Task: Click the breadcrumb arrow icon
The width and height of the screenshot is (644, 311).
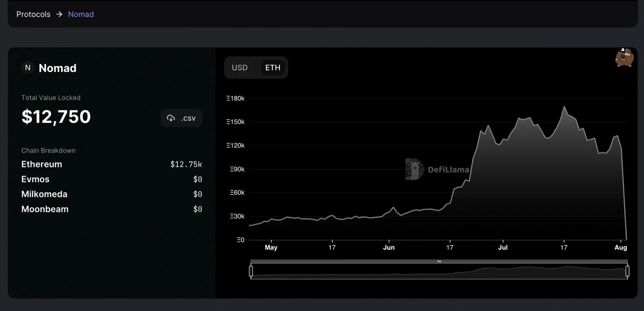Action: 59,14
